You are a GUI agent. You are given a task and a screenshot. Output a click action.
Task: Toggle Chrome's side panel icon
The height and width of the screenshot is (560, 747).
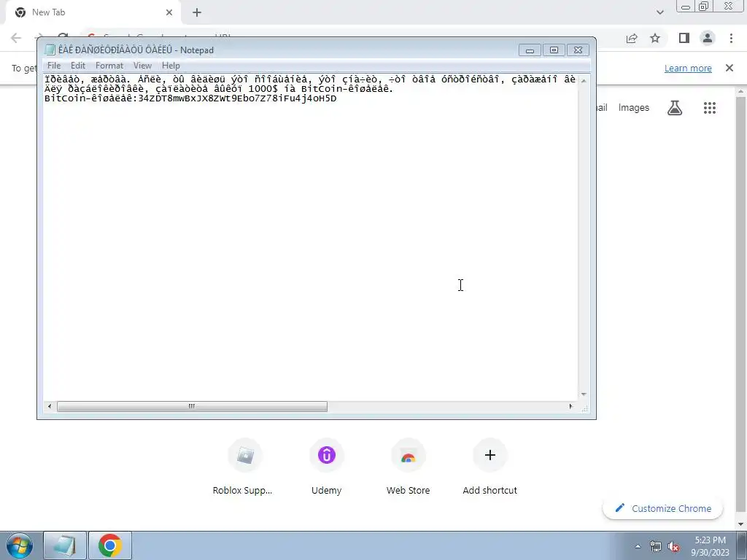pos(684,38)
